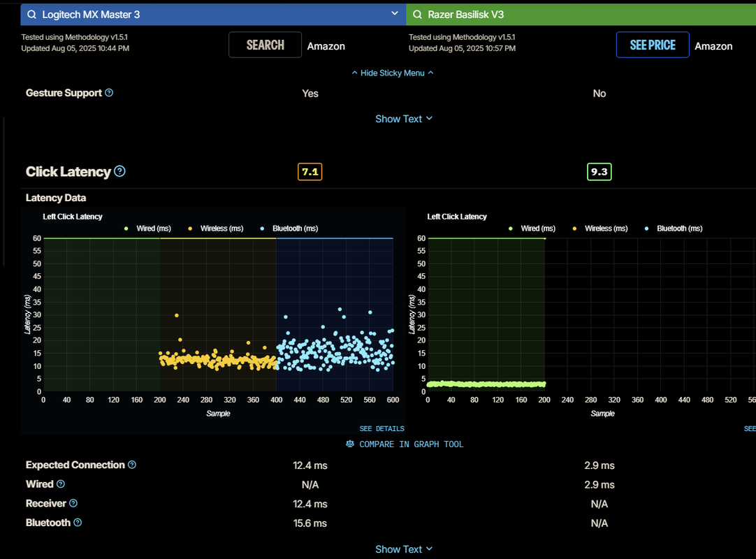Click the Logitech MX Master 3 product search field
This screenshot has height=559, width=756.
[x=214, y=15]
